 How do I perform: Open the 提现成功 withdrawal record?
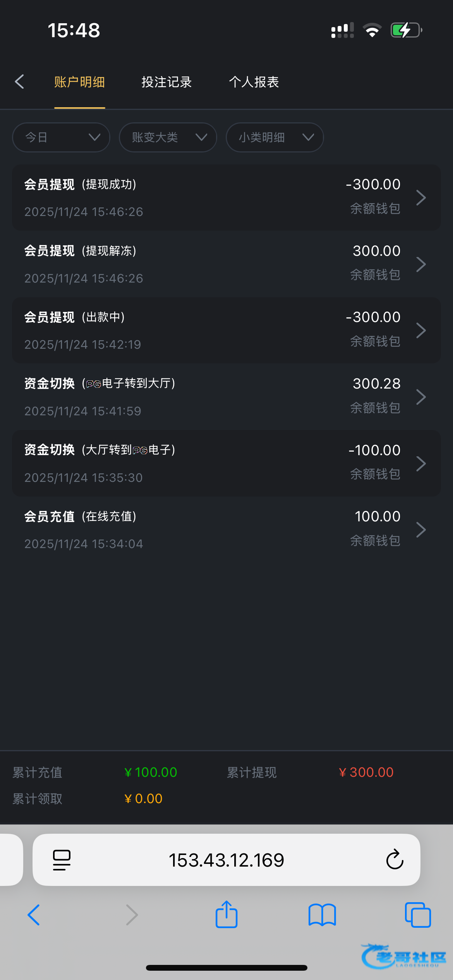pos(226,198)
